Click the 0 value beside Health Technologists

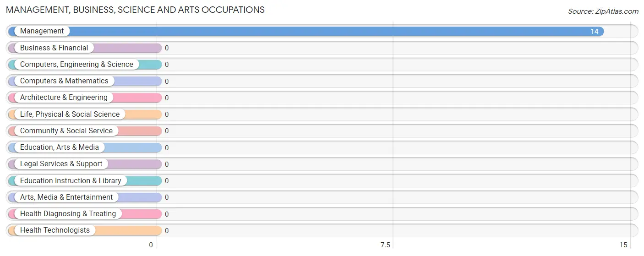click(167, 231)
